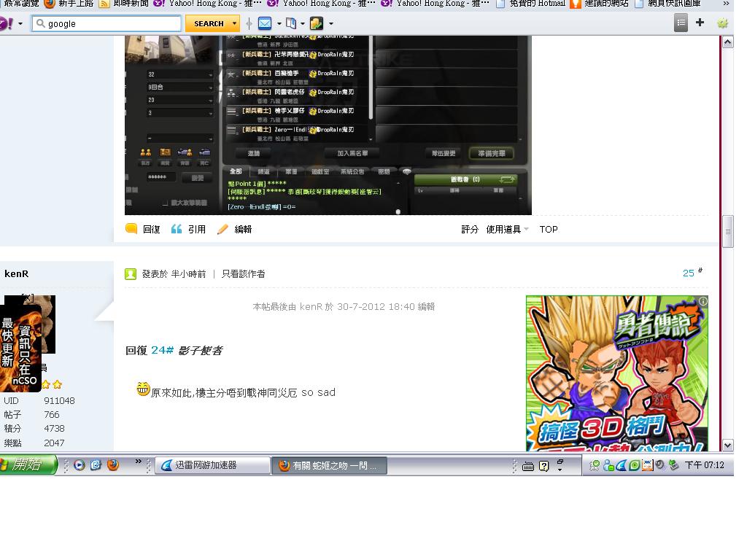This screenshot has height=560, width=747.
Task: Click the Yahoo toolbar notepad-pencil icon
Action: (316, 23)
